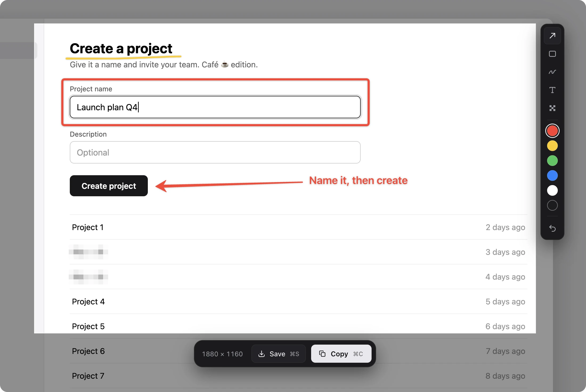Focus the Project name input field

click(x=215, y=107)
